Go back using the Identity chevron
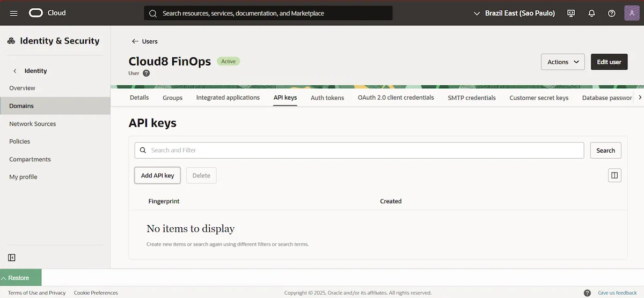The width and height of the screenshot is (644, 298). (15, 71)
